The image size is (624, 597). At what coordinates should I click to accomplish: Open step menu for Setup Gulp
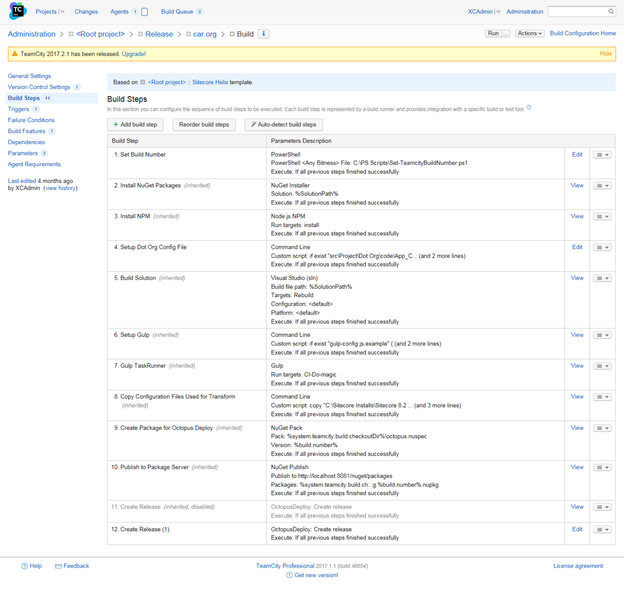tap(602, 335)
